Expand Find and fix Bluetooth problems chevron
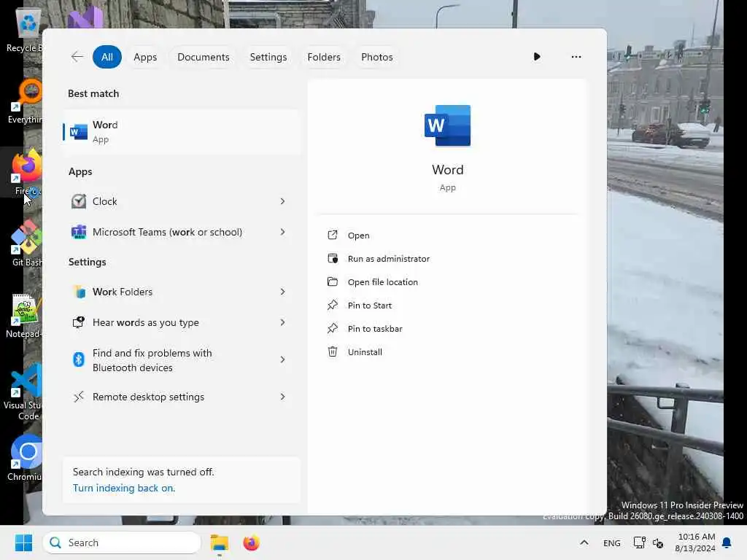Viewport: 747px width, 560px height. pyautogui.click(x=282, y=359)
